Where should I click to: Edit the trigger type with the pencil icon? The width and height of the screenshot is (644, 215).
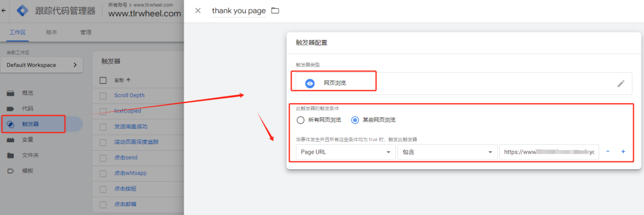pyautogui.click(x=621, y=84)
